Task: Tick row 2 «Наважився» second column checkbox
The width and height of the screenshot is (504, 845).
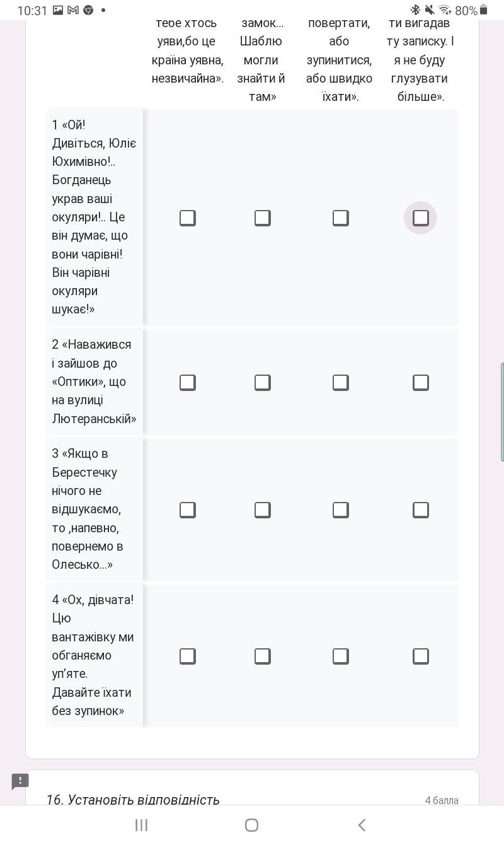Action: (262, 382)
